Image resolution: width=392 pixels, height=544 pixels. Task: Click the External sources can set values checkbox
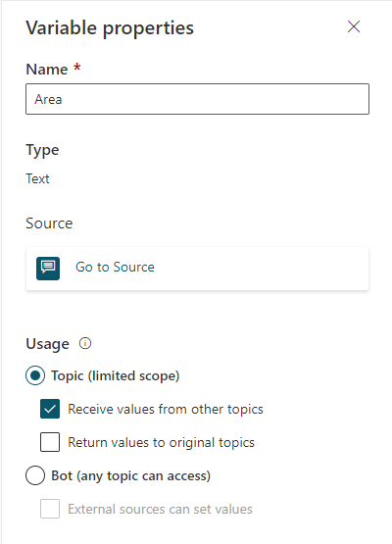[x=50, y=509]
